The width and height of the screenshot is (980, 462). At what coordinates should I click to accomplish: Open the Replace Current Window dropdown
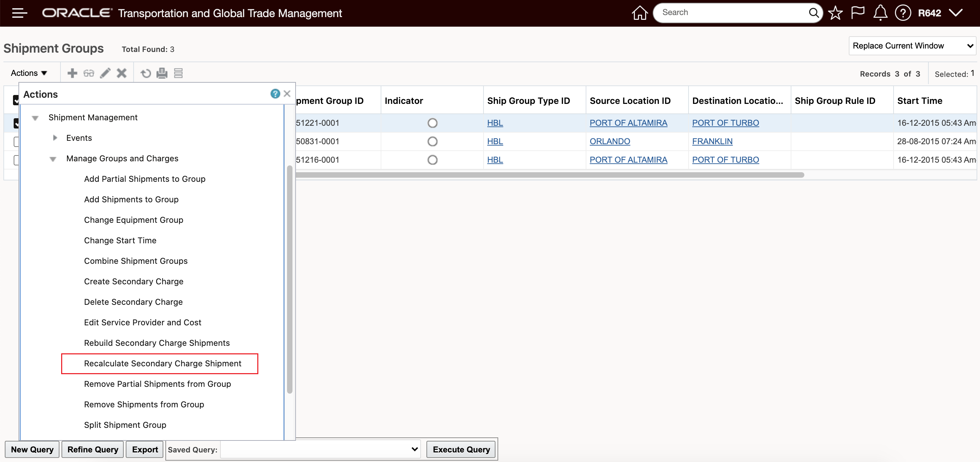click(x=912, y=46)
